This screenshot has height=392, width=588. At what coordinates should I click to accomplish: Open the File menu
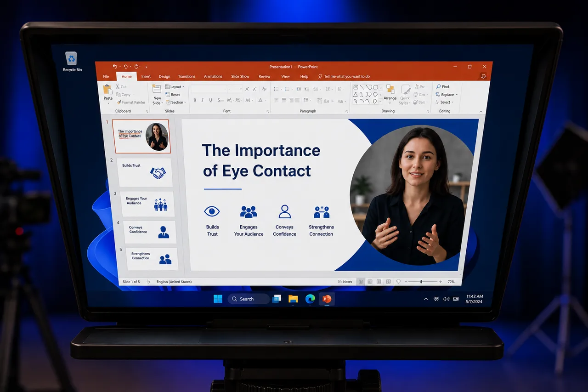coord(106,77)
